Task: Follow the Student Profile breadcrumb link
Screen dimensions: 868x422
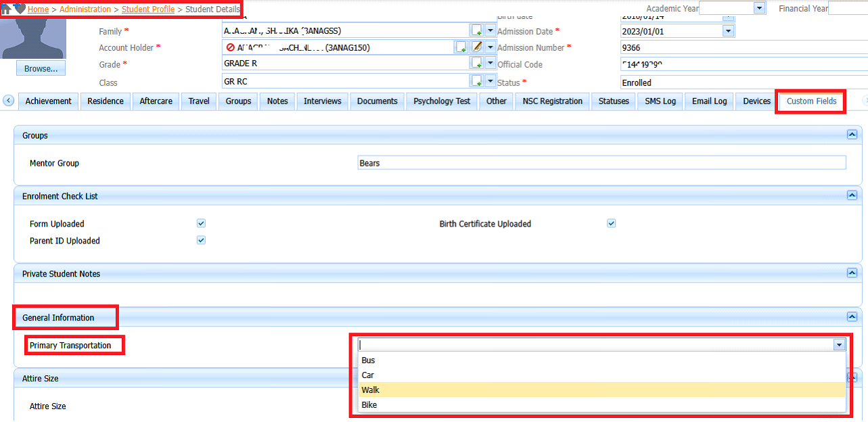Action: pos(147,9)
